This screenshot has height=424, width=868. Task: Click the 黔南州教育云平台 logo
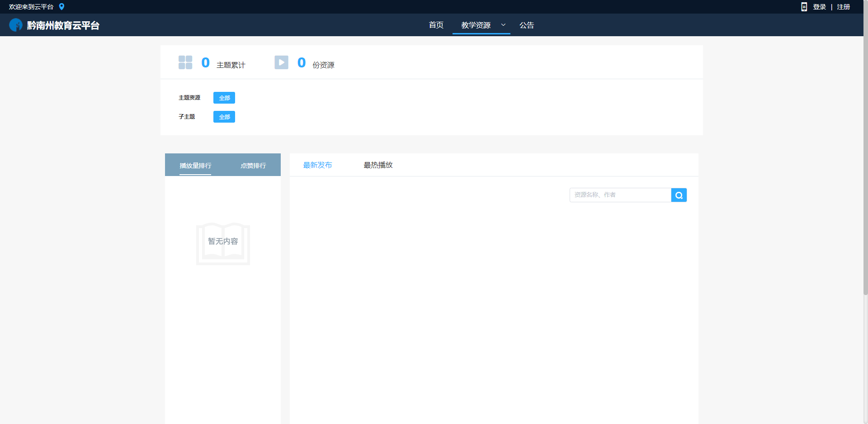click(16, 25)
